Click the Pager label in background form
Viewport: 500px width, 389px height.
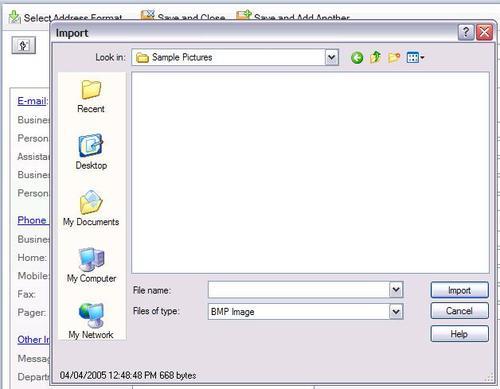pos(32,312)
